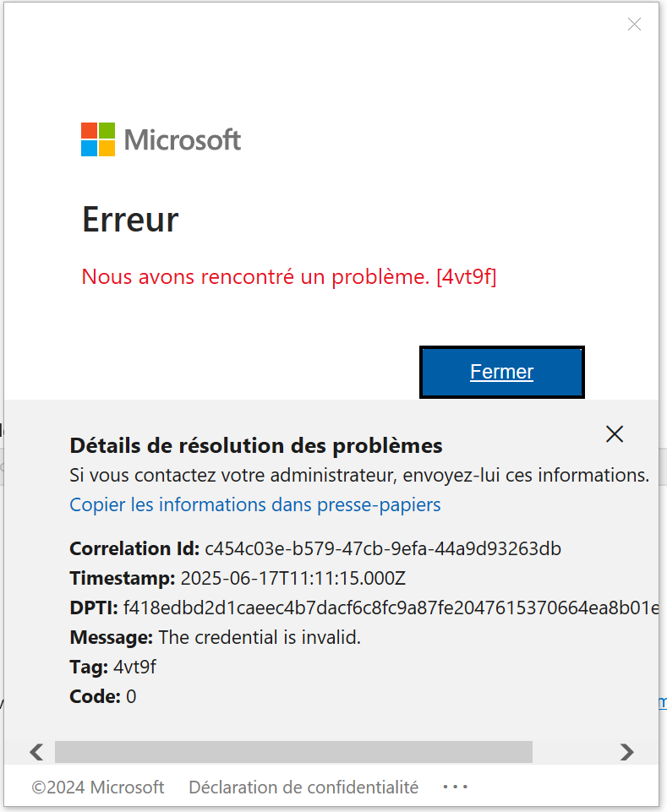667x812 pixels.
Task: Click the Correlation Id value
Action: pos(383,549)
